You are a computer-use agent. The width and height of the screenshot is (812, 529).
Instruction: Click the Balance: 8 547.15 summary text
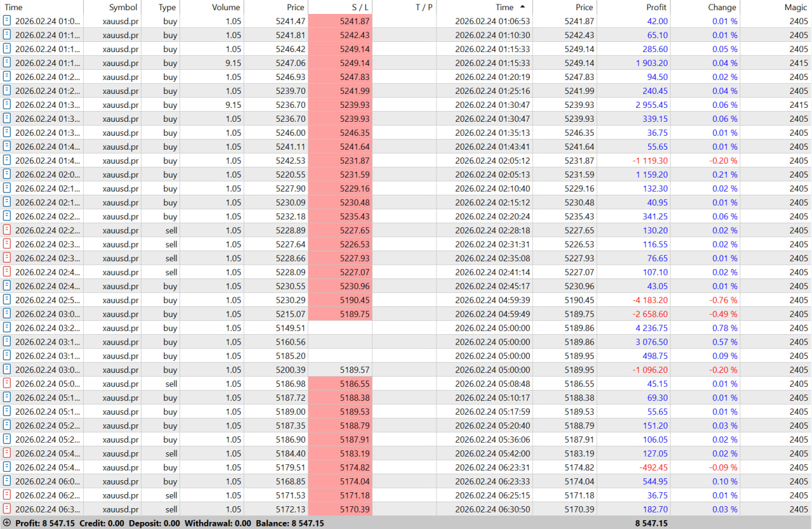point(290,523)
